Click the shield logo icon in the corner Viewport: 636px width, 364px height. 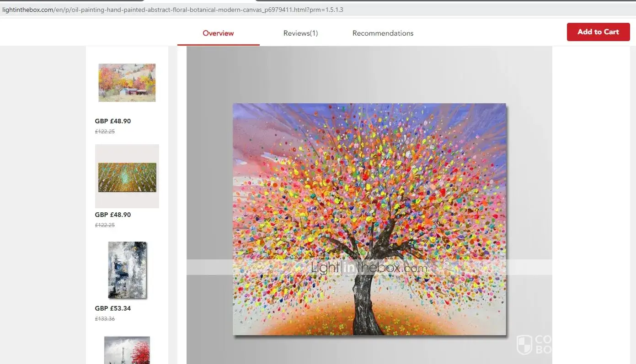524,345
